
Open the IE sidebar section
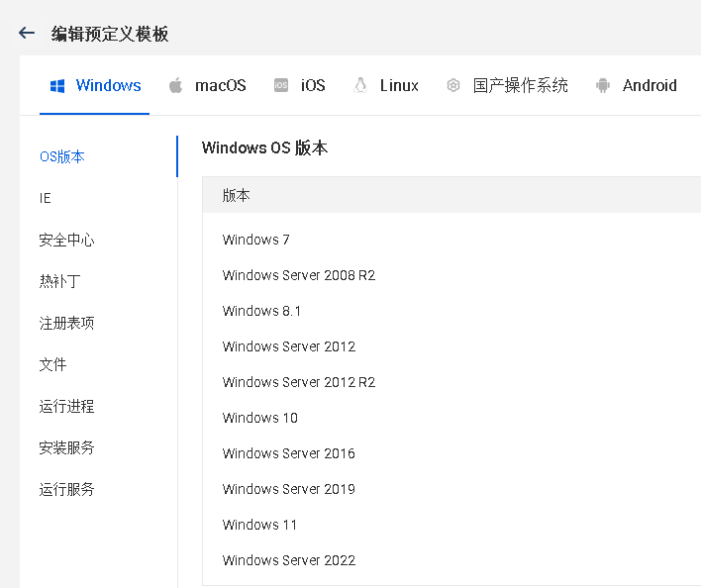click(46, 198)
